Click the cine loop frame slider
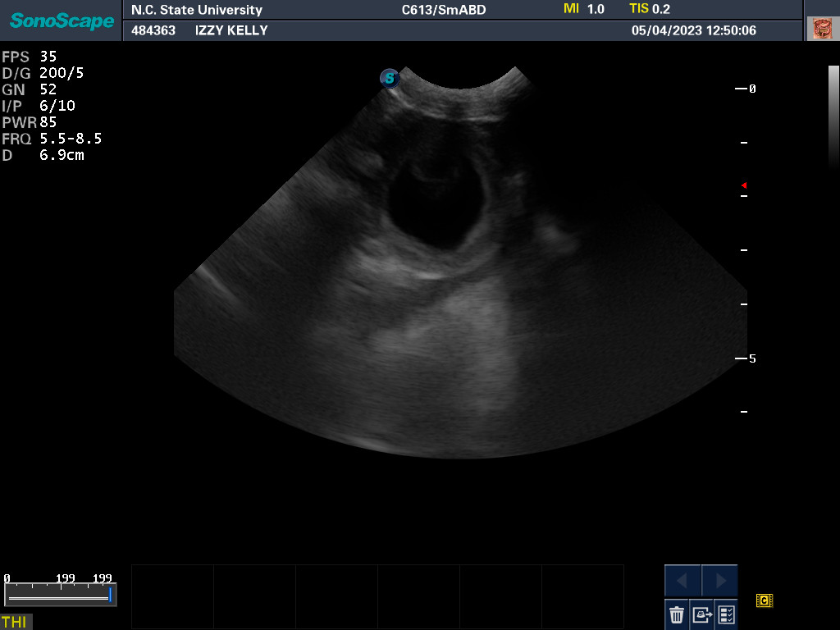The height and width of the screenshot is (630, 840). pyautogui.click(x=59, y=595)
